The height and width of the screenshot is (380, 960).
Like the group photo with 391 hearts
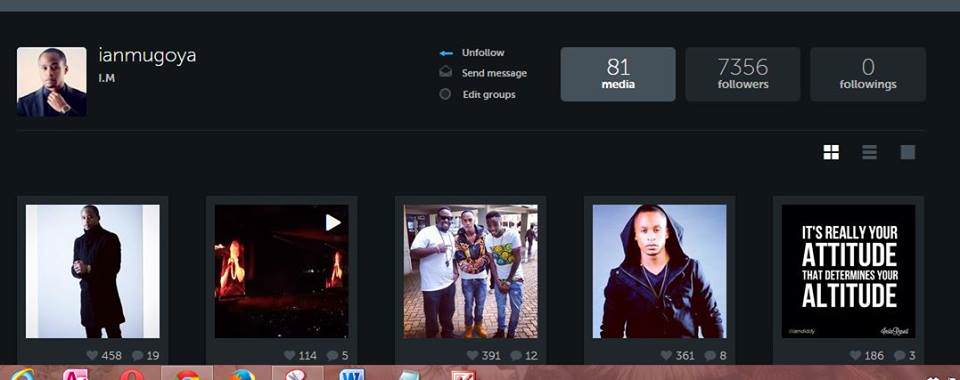473,356
